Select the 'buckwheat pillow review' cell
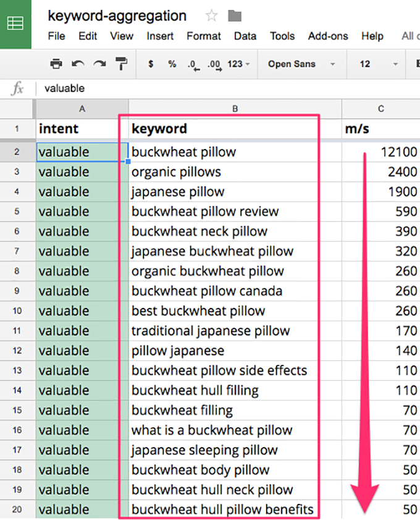Screen dimensions: 420x520 click(235, 211)
